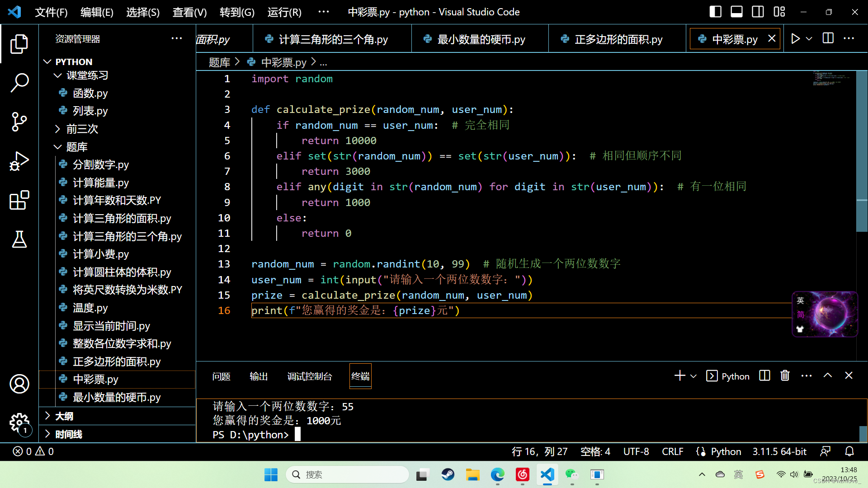Image resolution: width=868 pixels, height=488 pixels.
Task: Click Python language mode in status bar
Action: click(726, 451)
